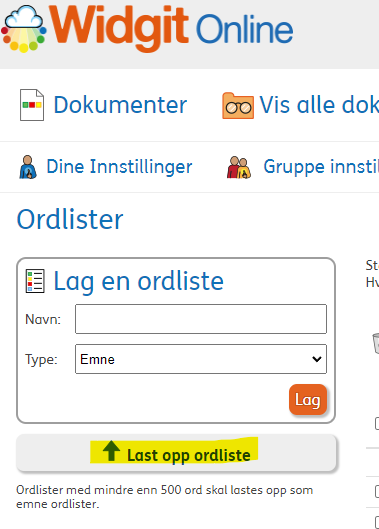Tick the topmost partially visible checkbox

377,423
